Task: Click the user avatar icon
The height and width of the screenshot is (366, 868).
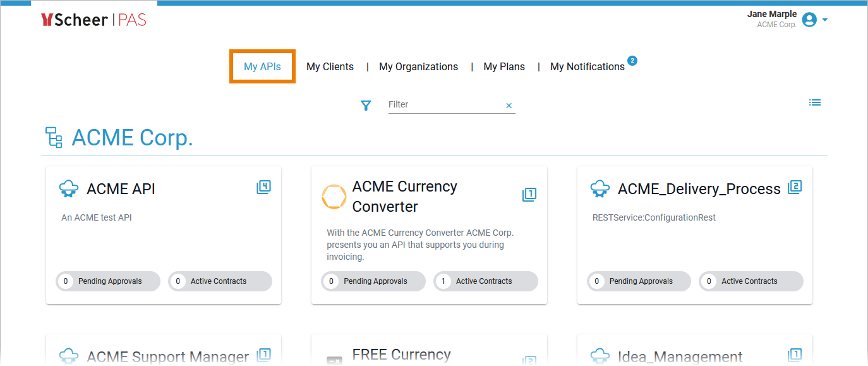Action: coord(809,20)
